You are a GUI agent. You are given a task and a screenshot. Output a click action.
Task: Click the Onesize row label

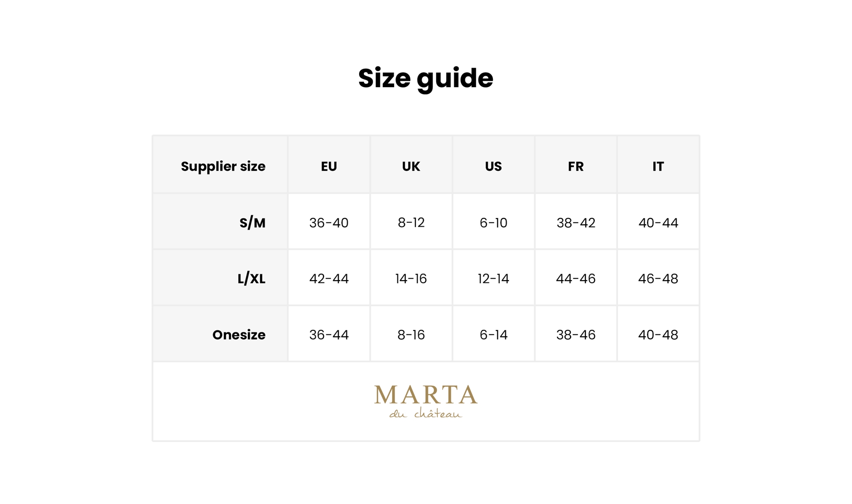click(239, 335)
